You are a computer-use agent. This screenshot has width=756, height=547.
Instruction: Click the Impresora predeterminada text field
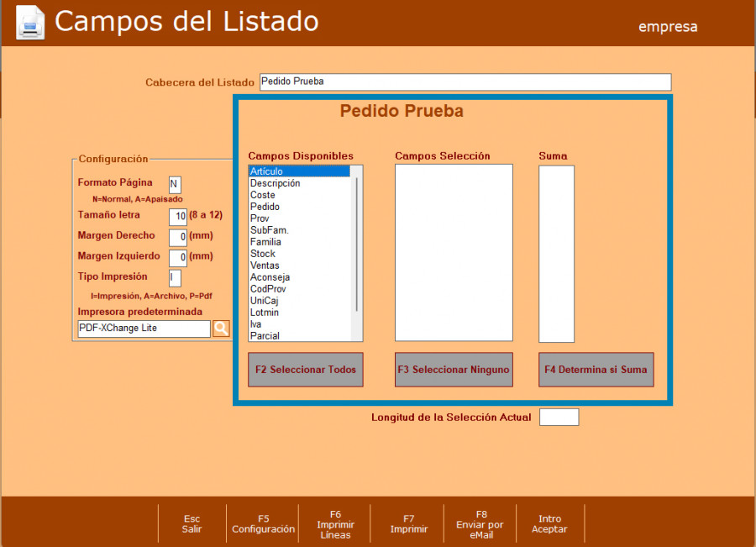point(144,329)
